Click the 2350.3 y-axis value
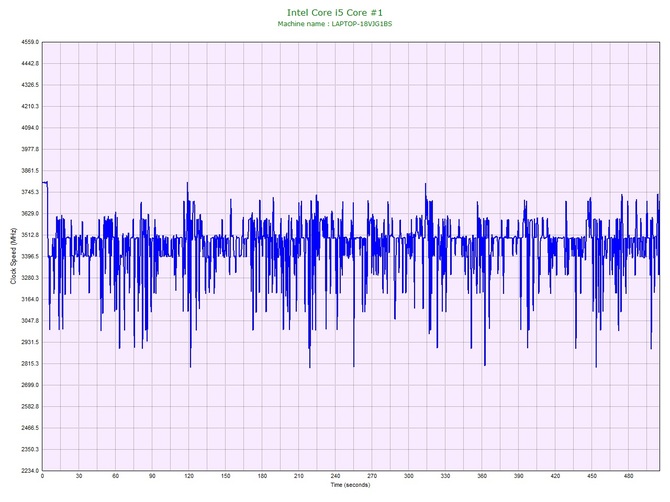This screenshot has width=670, height=502. click(30, 449)
